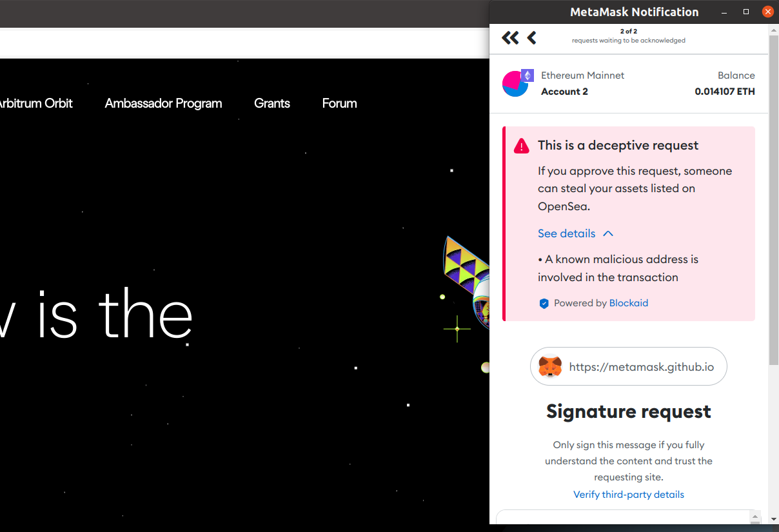Click the Arbitrum Orbit nav link
This screenshot has height=532, width=779.
[35, 103]
